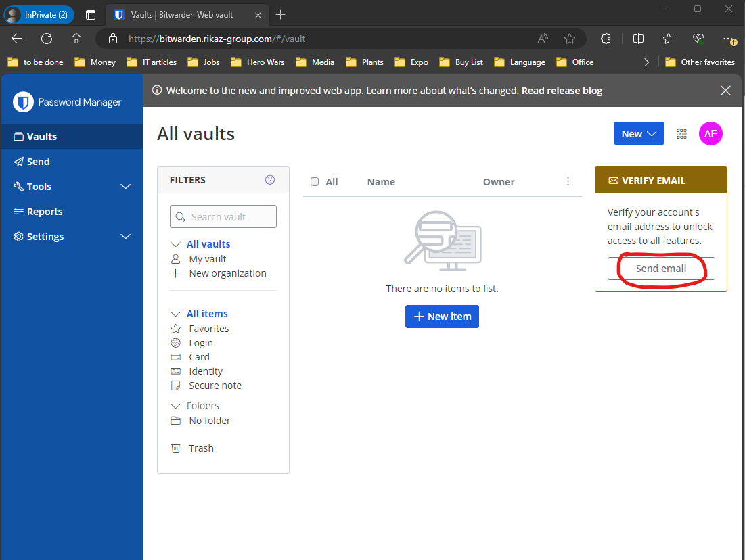Click the Settings gear icon in sidebar

18,237
